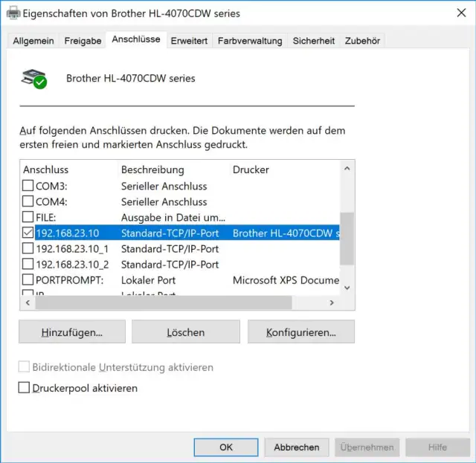
Task: Click the port list scroll down arrow
Action: click(x=347, y=288)
